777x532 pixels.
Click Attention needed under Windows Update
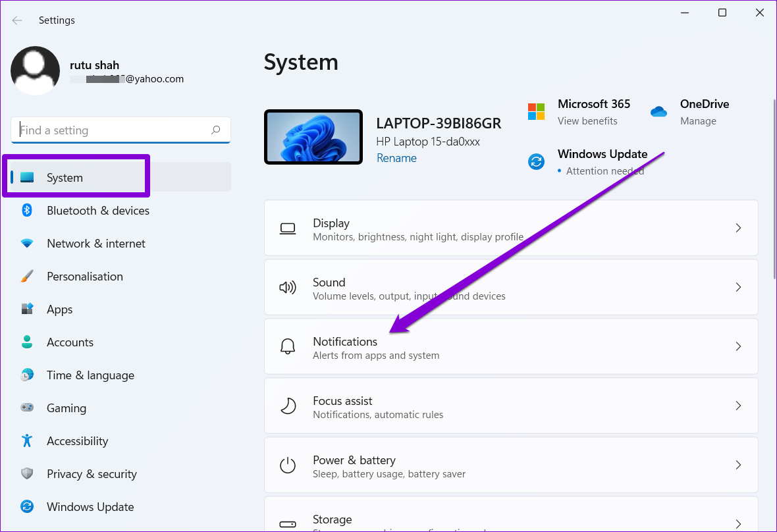[x=604, y=171]
